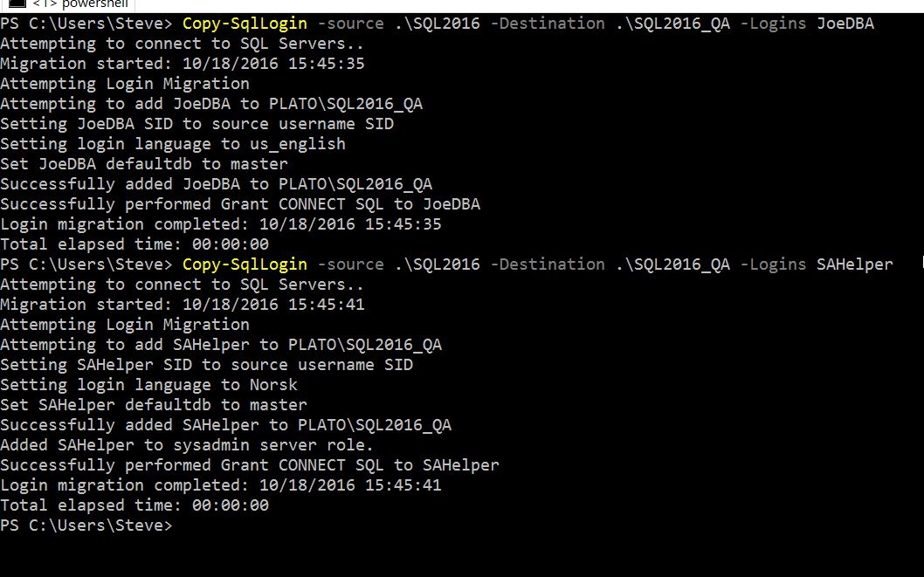This screenshot has height=577, width=924.
Task: Click the "Setting JoeDBA SID" output line
Action: (197, 124)
